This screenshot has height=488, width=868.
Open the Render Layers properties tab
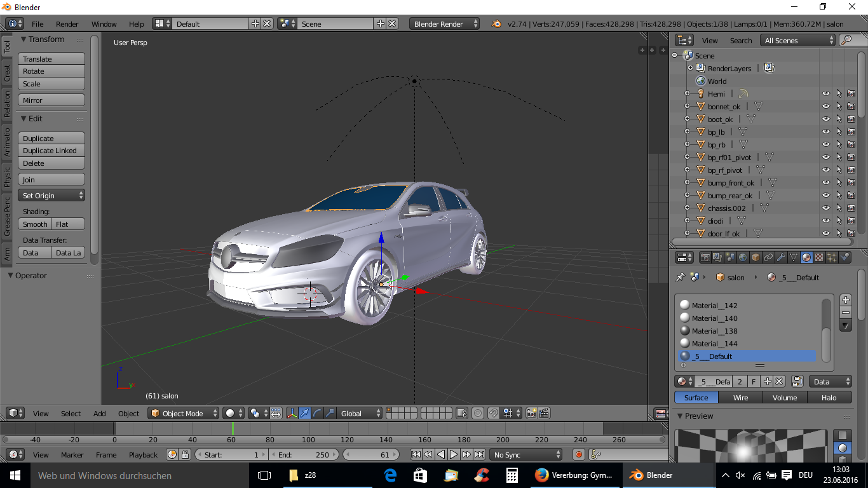pyautogui.click(x=717, y=257)
